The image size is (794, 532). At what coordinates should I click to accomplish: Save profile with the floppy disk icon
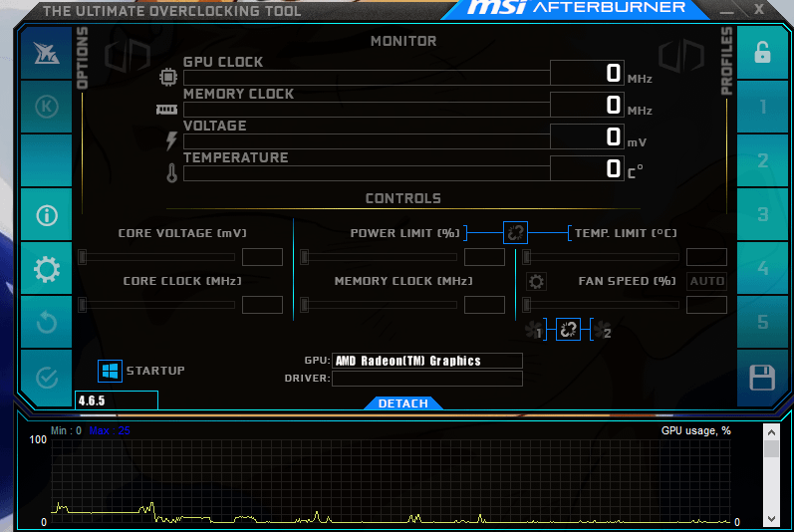click(x=762, y=378)
